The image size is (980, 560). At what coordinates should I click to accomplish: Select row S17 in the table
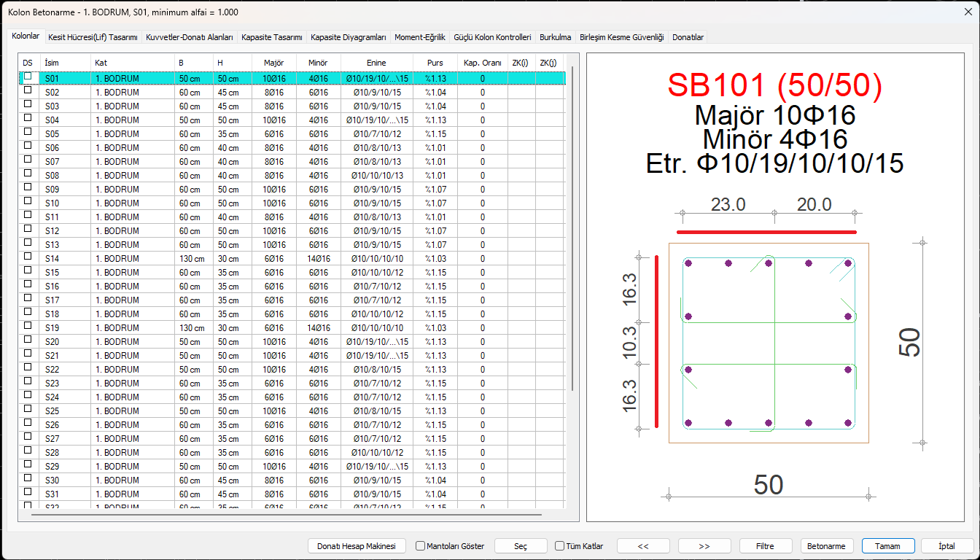(292, 300)
